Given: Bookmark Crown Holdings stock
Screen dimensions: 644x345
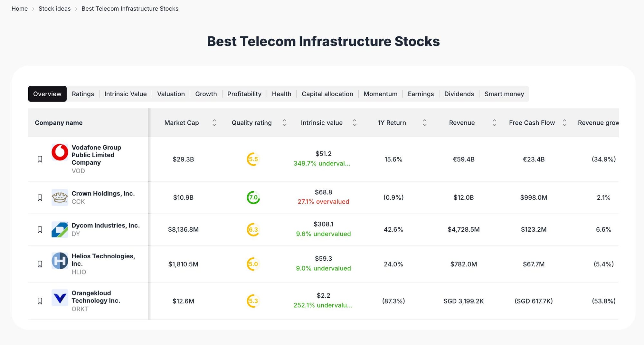Looking at the screenshot, I should coord(40,197).
